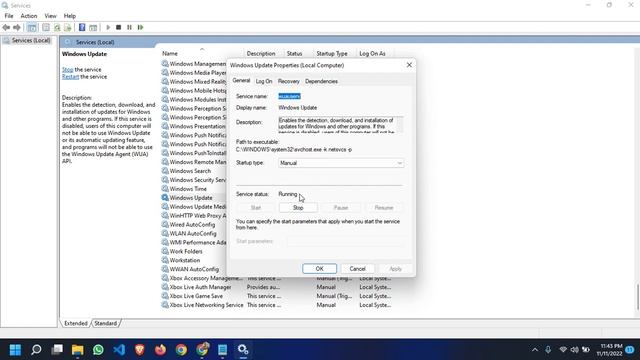This screenshot has width=640, height=360.
Task: Close the Windows Update Properties dialog
Action: [x=409, y=65]
